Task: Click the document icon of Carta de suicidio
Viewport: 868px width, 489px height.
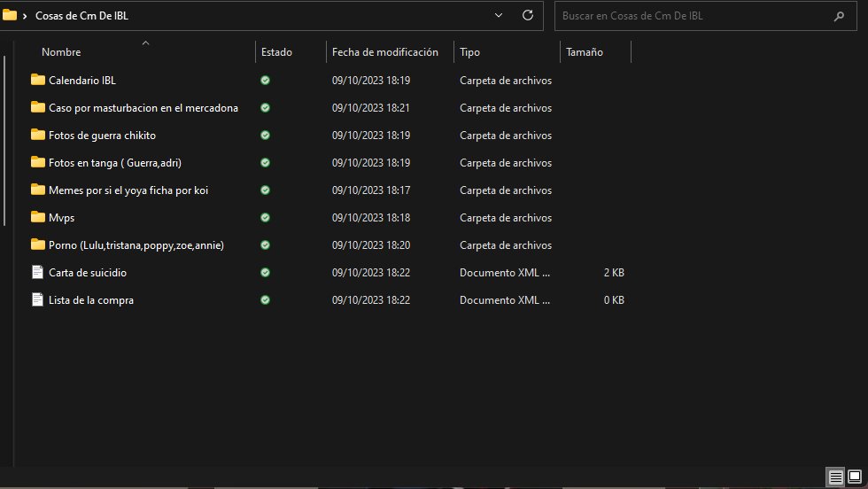Action: [37, 272]
